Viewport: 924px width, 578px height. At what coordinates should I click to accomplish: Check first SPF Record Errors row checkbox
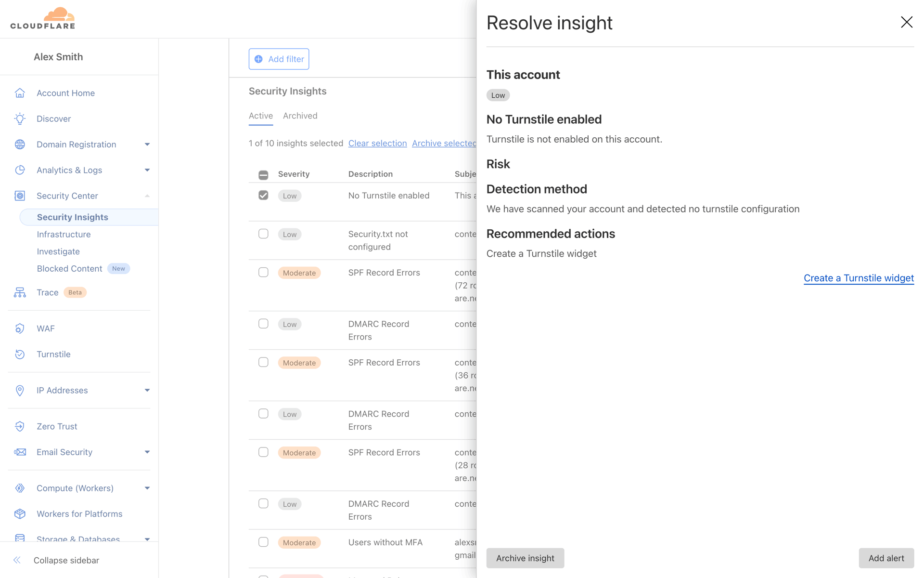pos(263,272)
